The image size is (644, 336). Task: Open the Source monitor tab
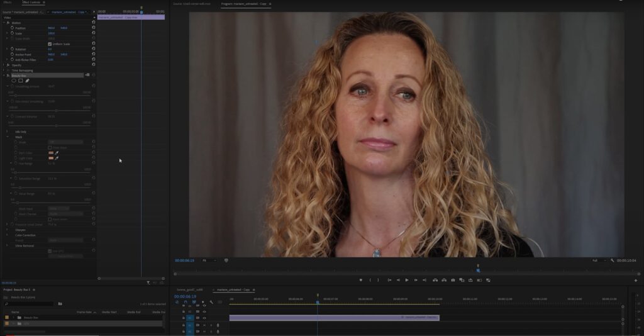point(192,4)
